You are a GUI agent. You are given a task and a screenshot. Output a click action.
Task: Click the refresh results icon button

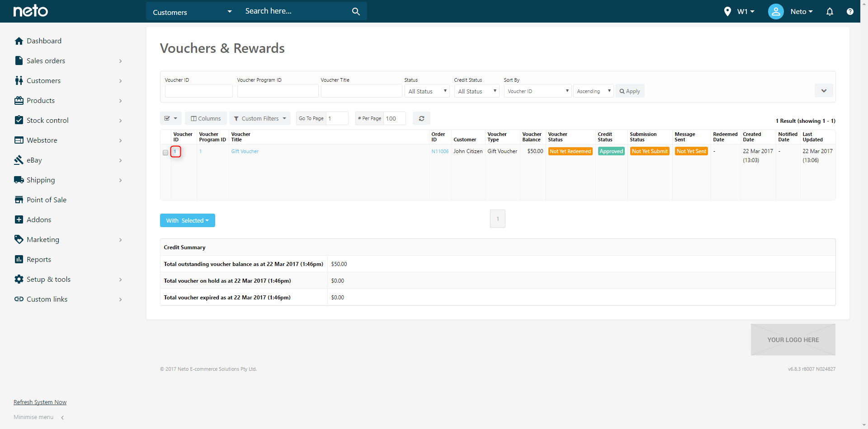tap(421, 118)
